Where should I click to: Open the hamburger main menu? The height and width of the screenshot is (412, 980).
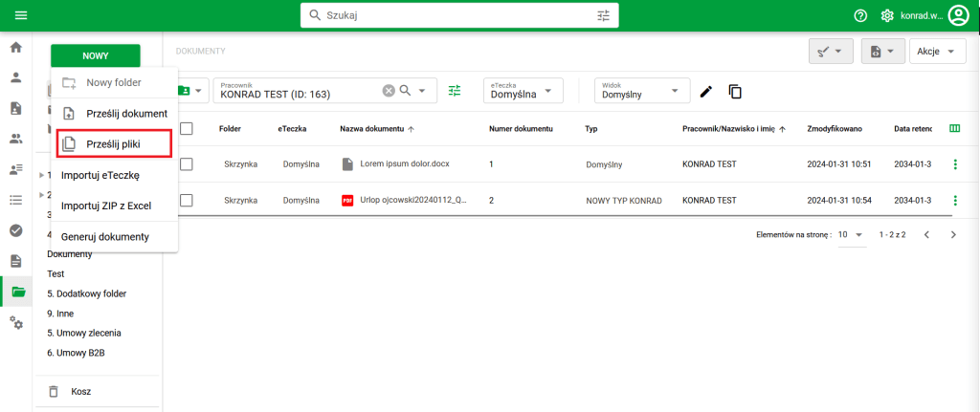tap(21, 15)
